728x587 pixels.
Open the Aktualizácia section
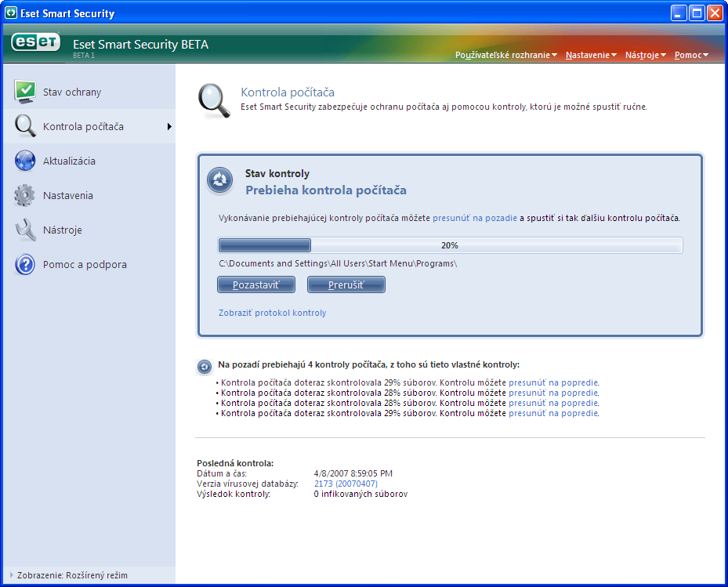pos(89,161)
